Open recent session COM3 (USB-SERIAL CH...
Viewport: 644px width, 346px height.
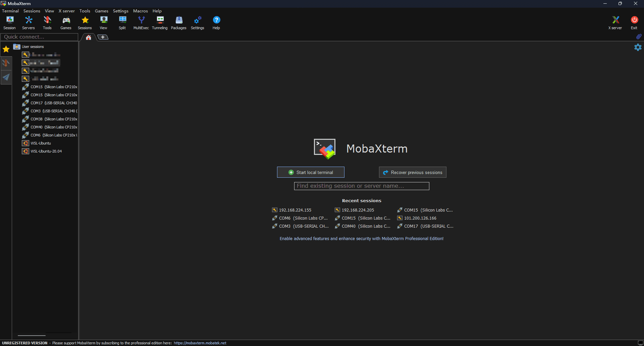301,226
